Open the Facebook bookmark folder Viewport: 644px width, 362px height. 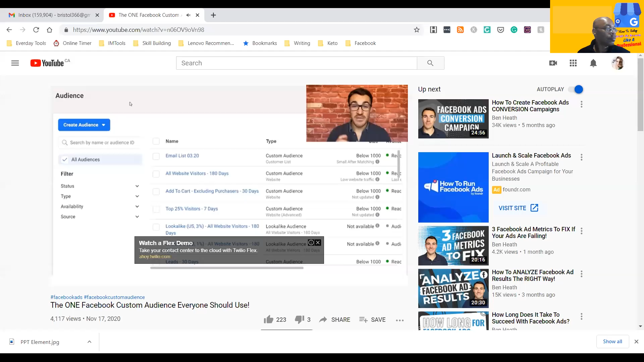[x=360, y=43]
